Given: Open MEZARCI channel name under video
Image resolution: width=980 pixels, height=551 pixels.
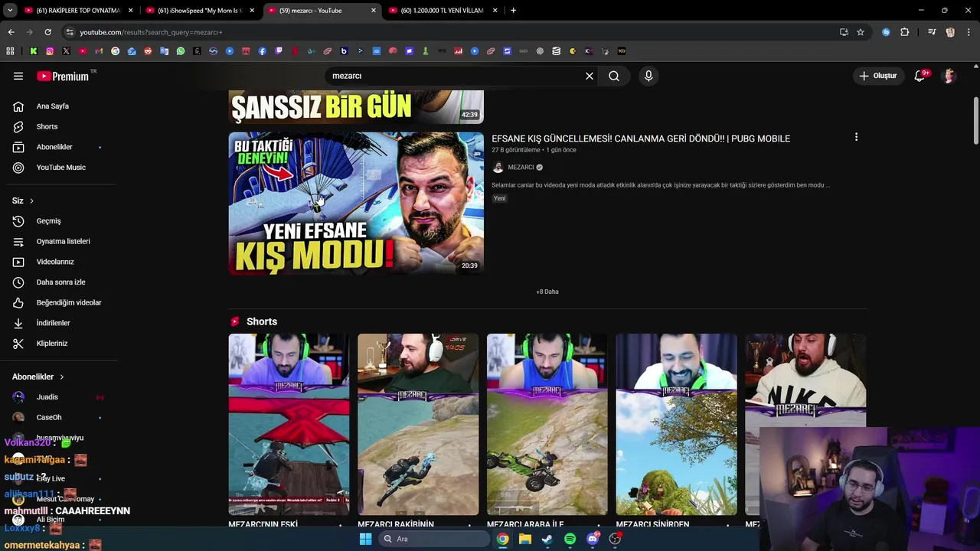Looking at the screenshot, I should 521,168.
